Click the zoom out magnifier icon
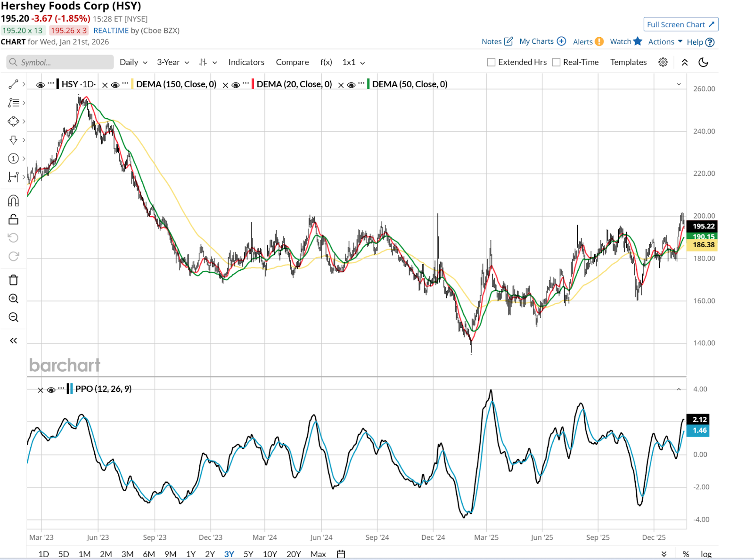This screenshot has width=754, height=560. [x=13, y=317]
